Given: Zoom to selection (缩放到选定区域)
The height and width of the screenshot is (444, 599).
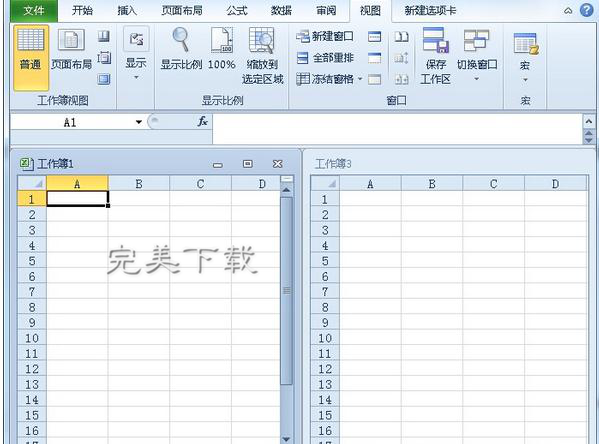Looking at the screenshot, I should point(262,56).
